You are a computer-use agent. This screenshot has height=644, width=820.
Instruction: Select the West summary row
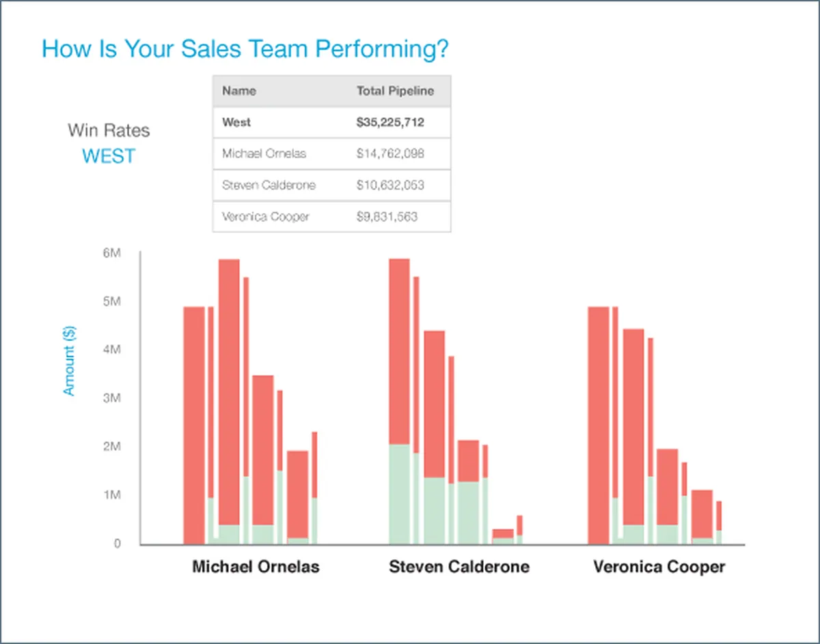(x=331, y=122)
